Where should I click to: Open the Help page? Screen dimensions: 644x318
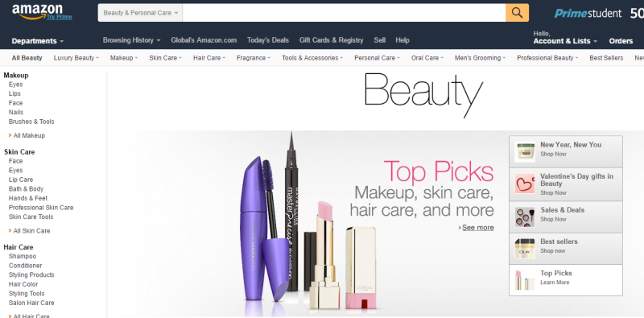point(402,40)
